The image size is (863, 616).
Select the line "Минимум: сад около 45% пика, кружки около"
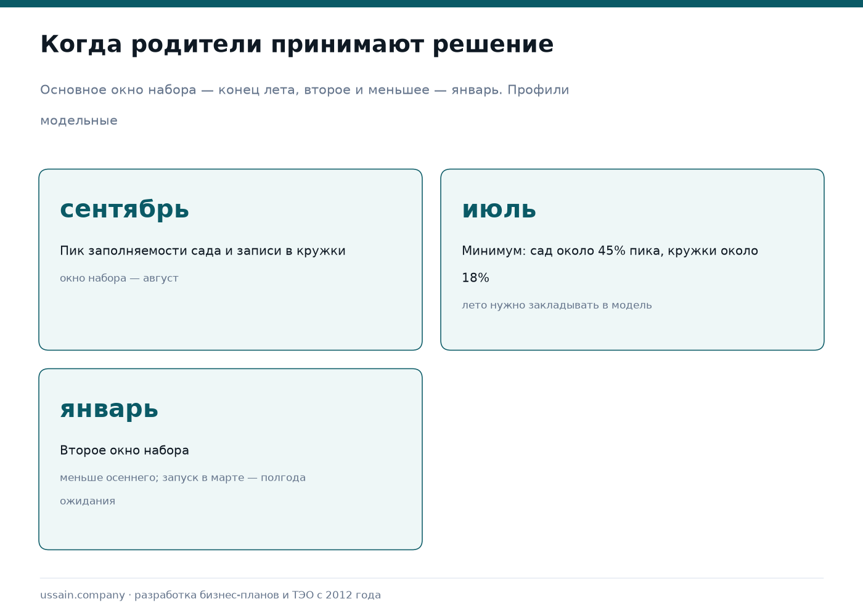click(x=610, y=251)
